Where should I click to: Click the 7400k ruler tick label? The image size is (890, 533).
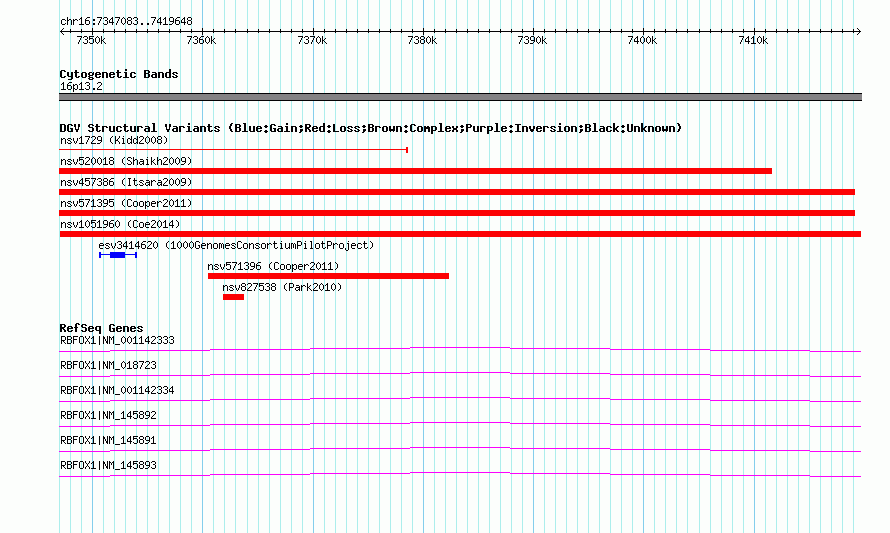(x=643, y=41)
